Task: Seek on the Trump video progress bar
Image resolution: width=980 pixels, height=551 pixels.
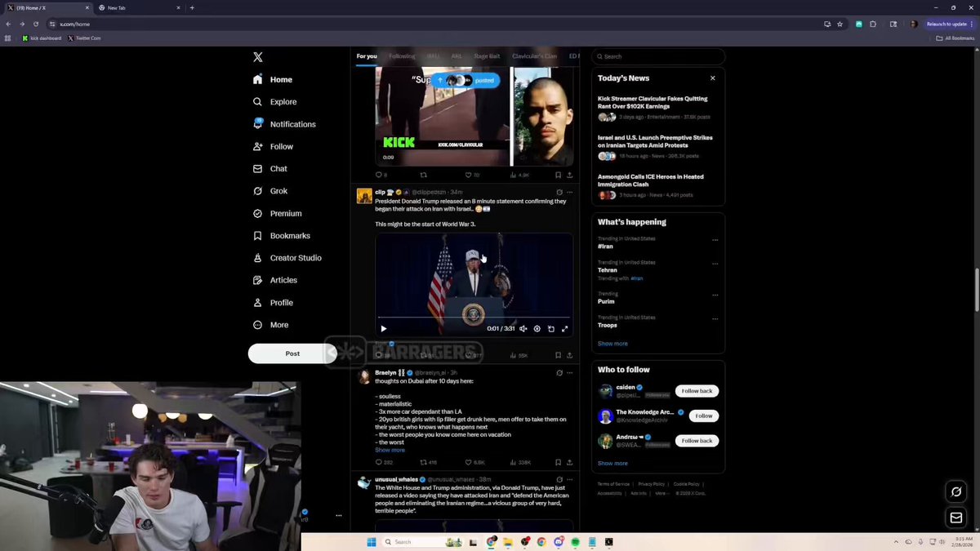Action: point(474,318)
